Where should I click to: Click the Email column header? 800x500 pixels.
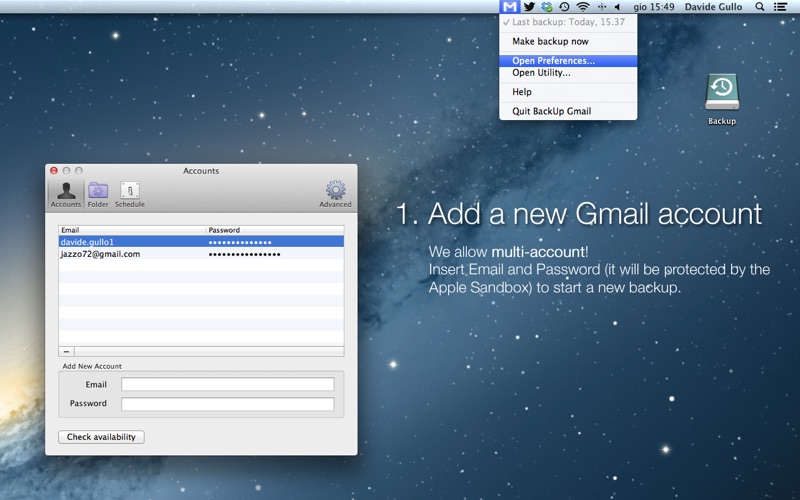point(132,230)
